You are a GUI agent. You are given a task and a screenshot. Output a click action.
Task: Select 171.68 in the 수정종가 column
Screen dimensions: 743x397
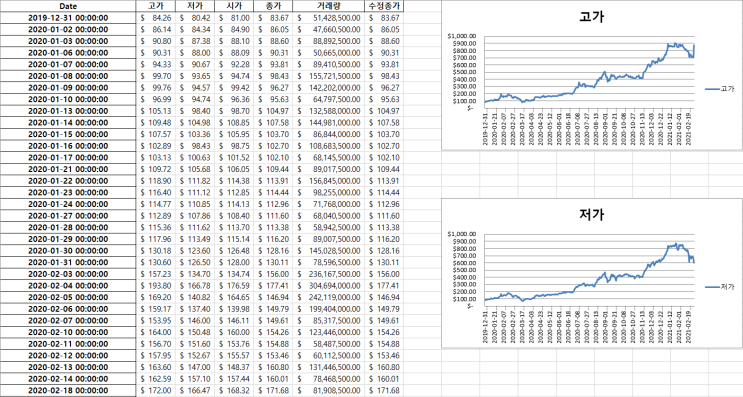[x=384, y=390]
